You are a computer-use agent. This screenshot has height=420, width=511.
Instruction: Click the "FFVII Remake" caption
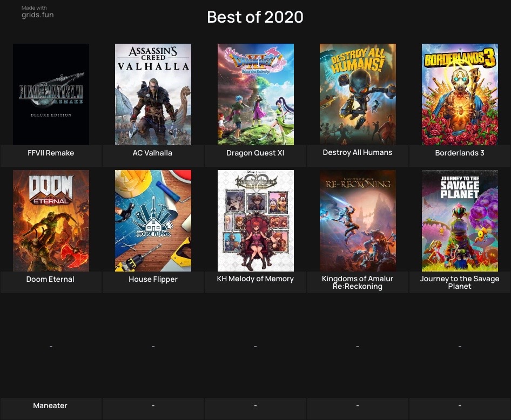pyautogui.click(x=51, y=153)
